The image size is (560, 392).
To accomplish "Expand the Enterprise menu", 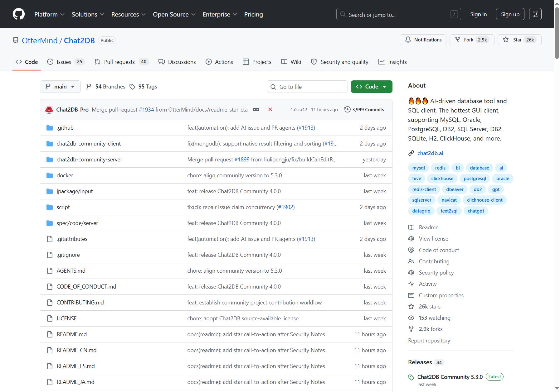I will [x=220, y=14].
